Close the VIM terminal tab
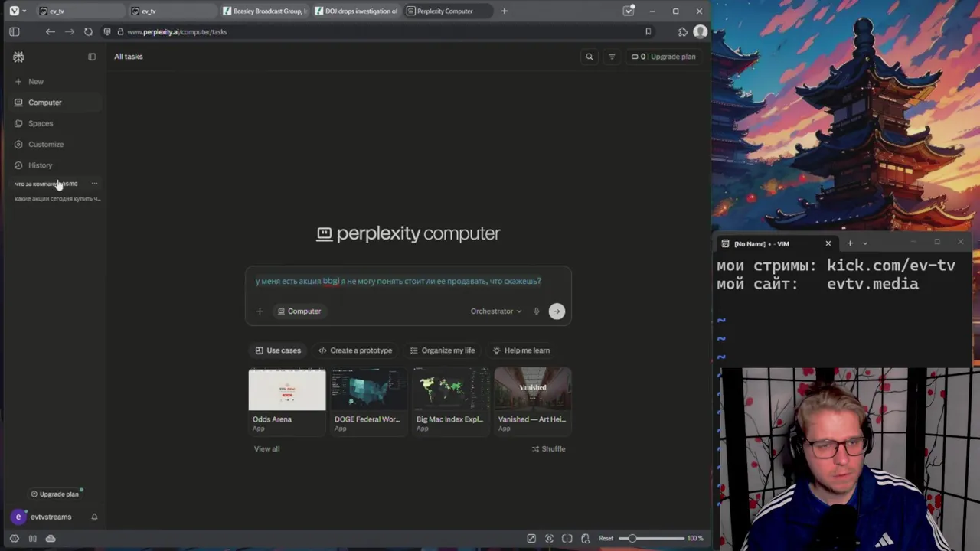 [x=828, y=243]
